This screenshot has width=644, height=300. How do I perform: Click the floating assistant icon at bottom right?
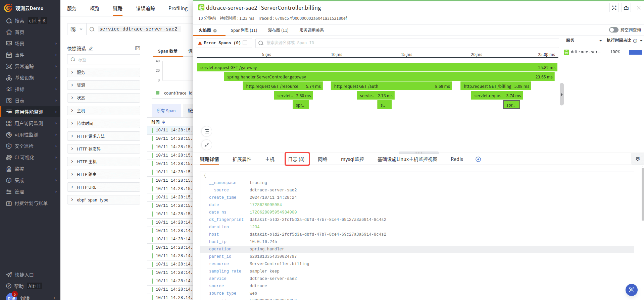coord(632,290)
